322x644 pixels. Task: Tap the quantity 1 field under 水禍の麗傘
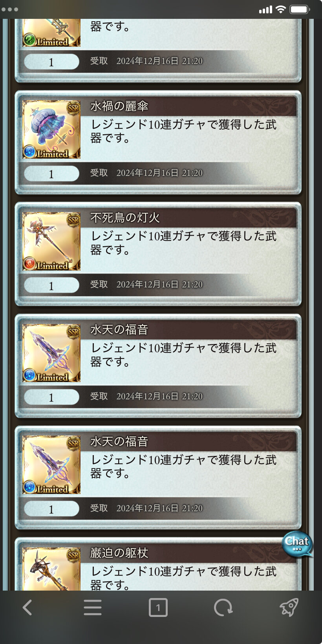tap(51, 173)
